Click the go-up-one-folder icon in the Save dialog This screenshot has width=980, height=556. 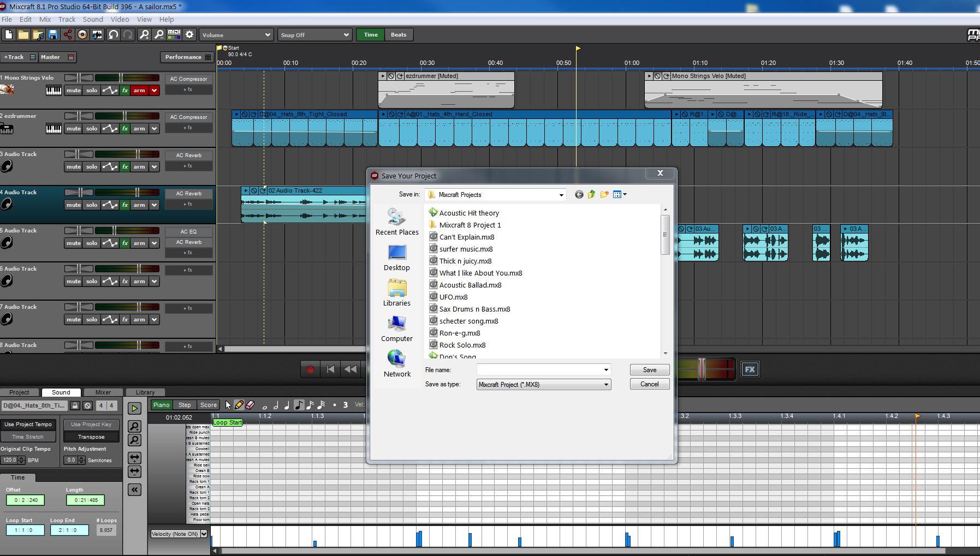pos(591,194)
